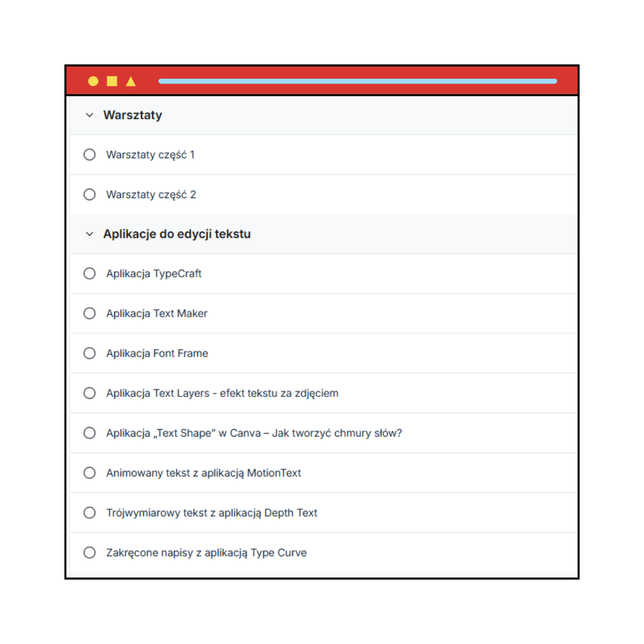Collapse the Aplikacje do edycji tekstu chevron
644x644 pixels.
tap(89, 234)
